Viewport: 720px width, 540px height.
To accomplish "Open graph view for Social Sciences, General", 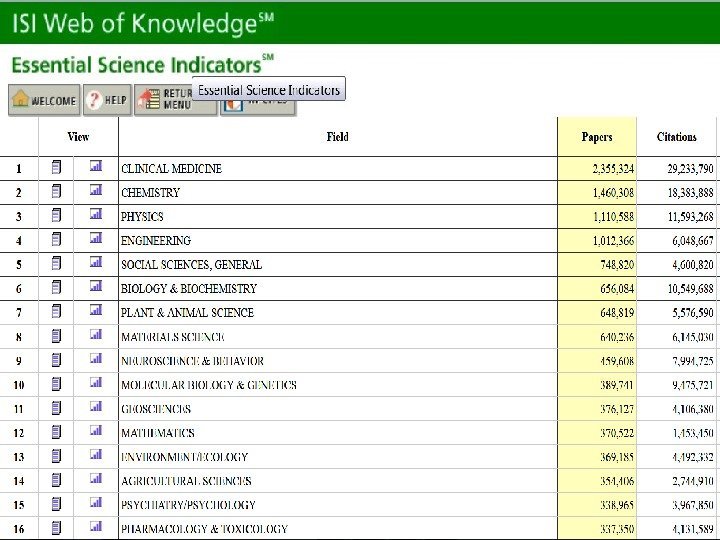I will [x=96, y=262].
